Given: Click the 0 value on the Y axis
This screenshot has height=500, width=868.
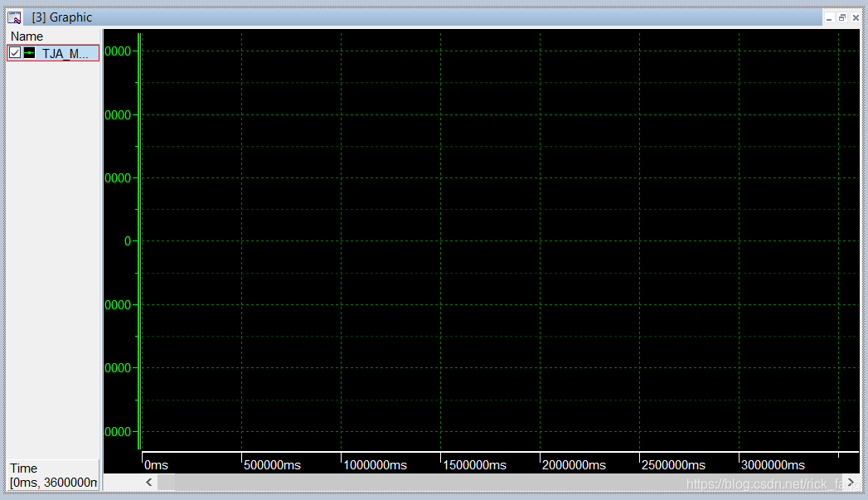Looking at the screenshot, I should click(x=128, y=241).
